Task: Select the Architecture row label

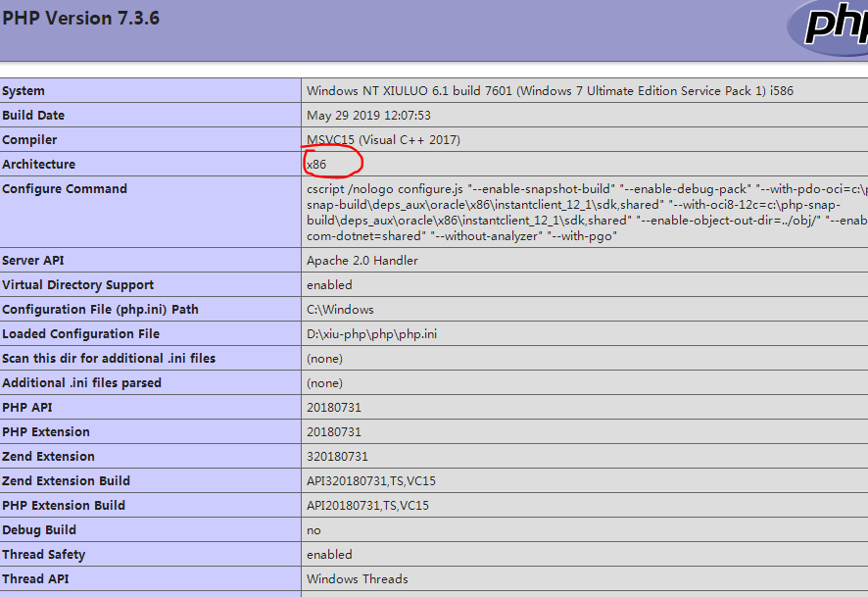Action: 38,164
